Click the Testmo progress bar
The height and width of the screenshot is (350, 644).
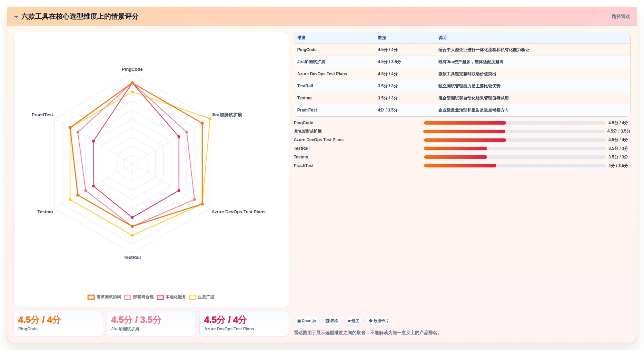tap(514, 157)
